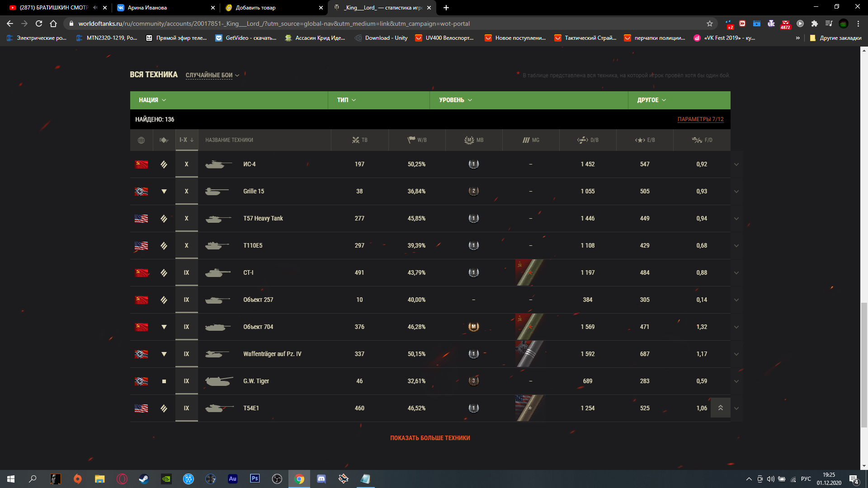Open Другие закладки folder
The image size is (868, 488).
835,38
